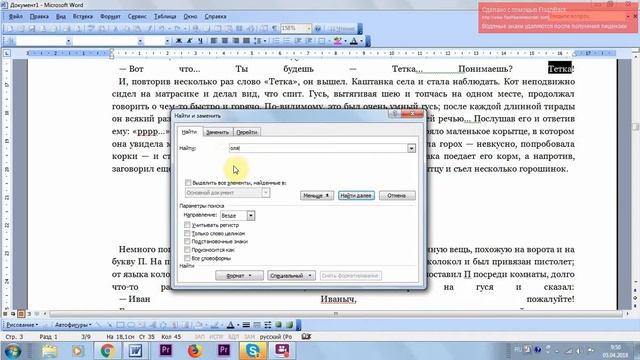
Task: Open the font size dropdown
Action: [167, 41]
